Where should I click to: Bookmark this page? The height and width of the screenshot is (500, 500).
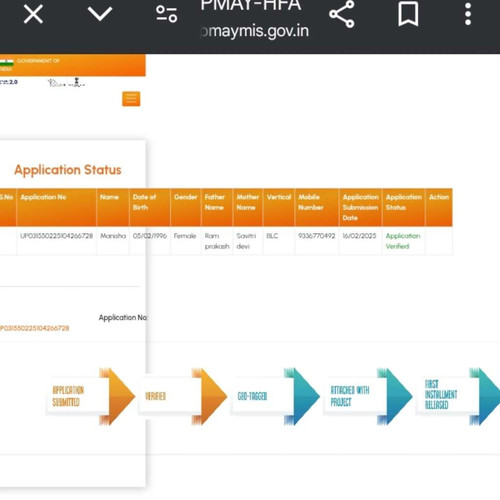[x=408, y=14]
